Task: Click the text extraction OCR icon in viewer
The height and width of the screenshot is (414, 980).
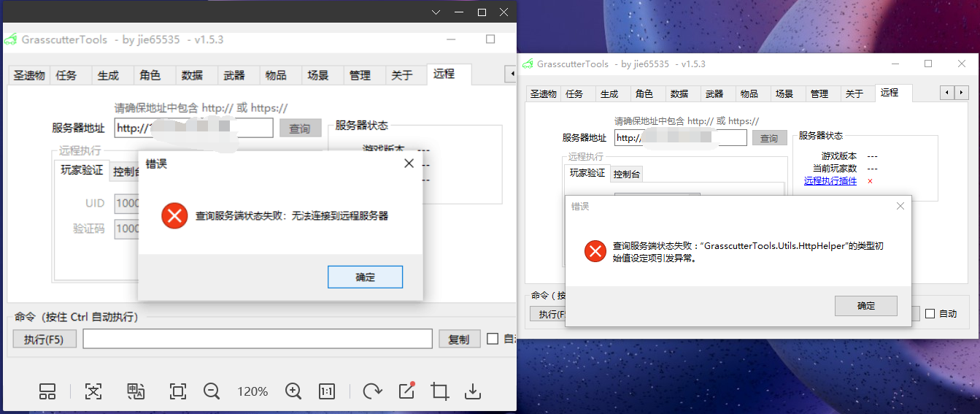Action: (x=93, y=391)
